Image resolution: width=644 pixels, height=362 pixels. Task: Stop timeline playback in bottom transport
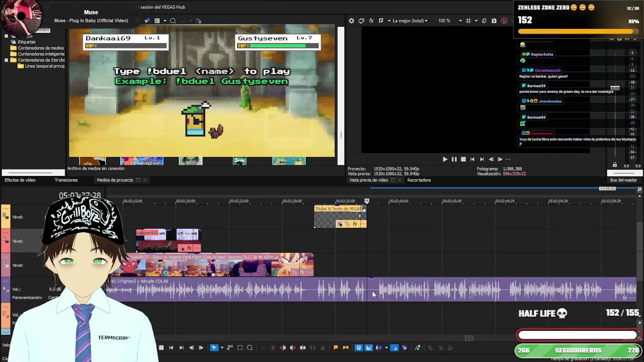pyautogui.click(x=161, y=347)
